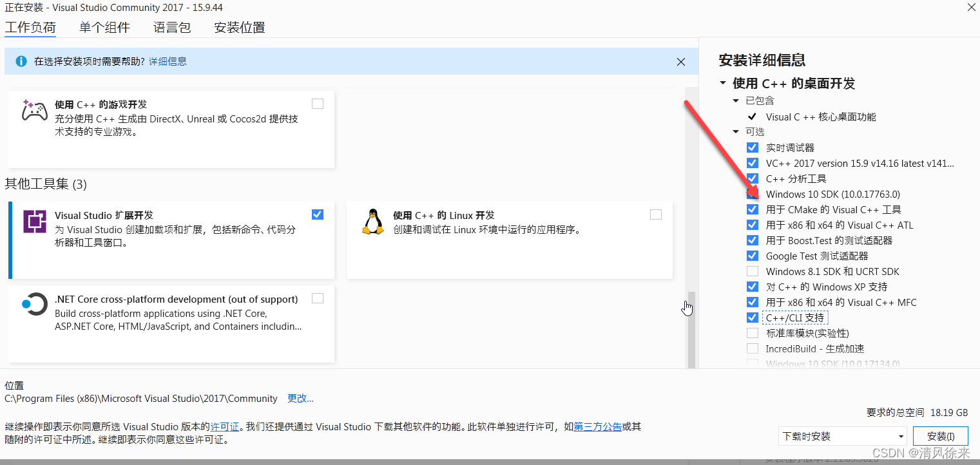This screenshot has height=465, width=980.
Task: Click the Visual Studio extension development puzzle icon
Action: [x=35, y=221]
